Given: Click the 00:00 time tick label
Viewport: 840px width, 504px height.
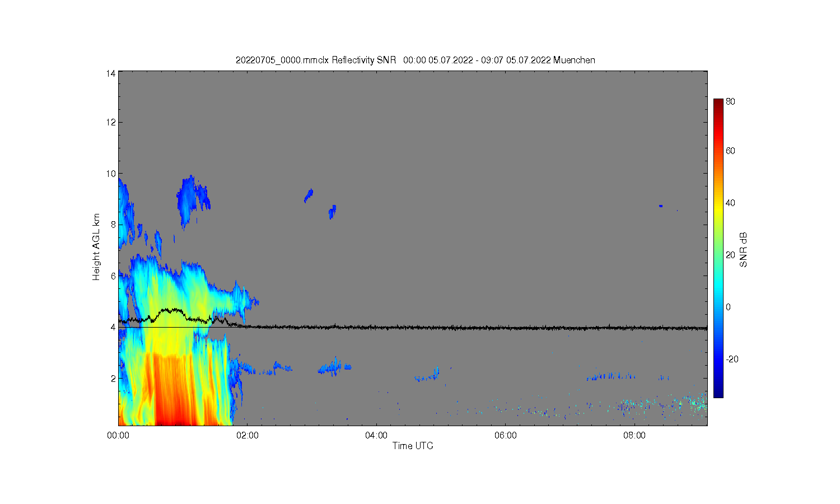Looking at the screenshot, I should click(118, 435).
